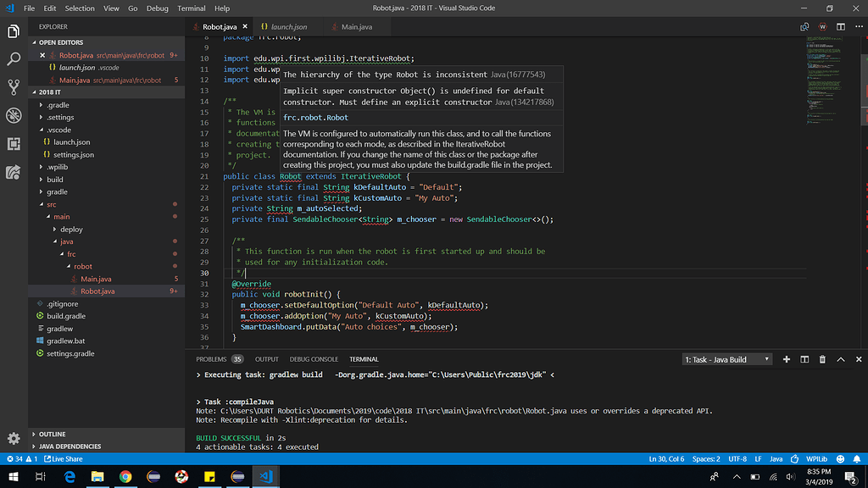This screenshot has width=868, height=488.
Task: Open the Live Share view in activity bar
Action: 14,172
